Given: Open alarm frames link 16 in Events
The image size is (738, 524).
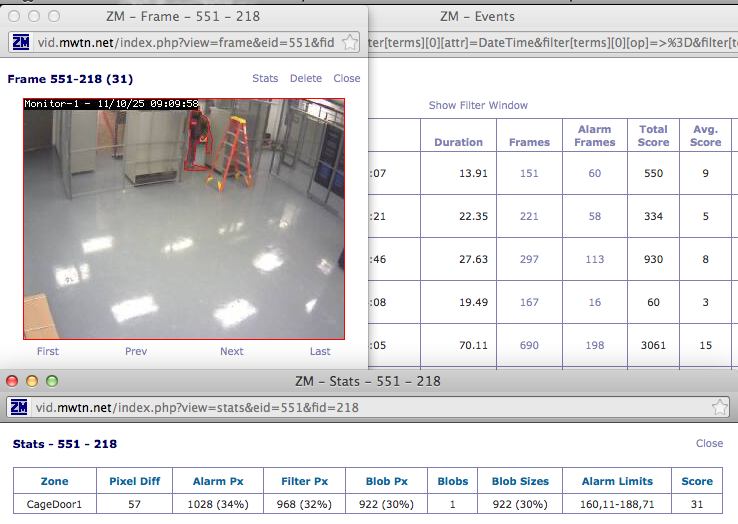Looking at the screenshot, I should tap(594, 302).
